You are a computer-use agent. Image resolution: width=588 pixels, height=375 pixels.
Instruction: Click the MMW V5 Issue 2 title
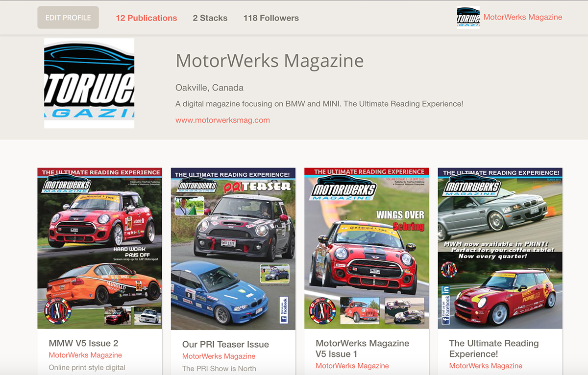point(83,343)
